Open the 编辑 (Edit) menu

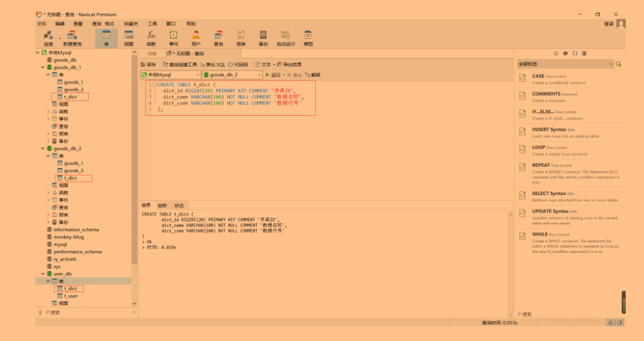pos(60,24)
